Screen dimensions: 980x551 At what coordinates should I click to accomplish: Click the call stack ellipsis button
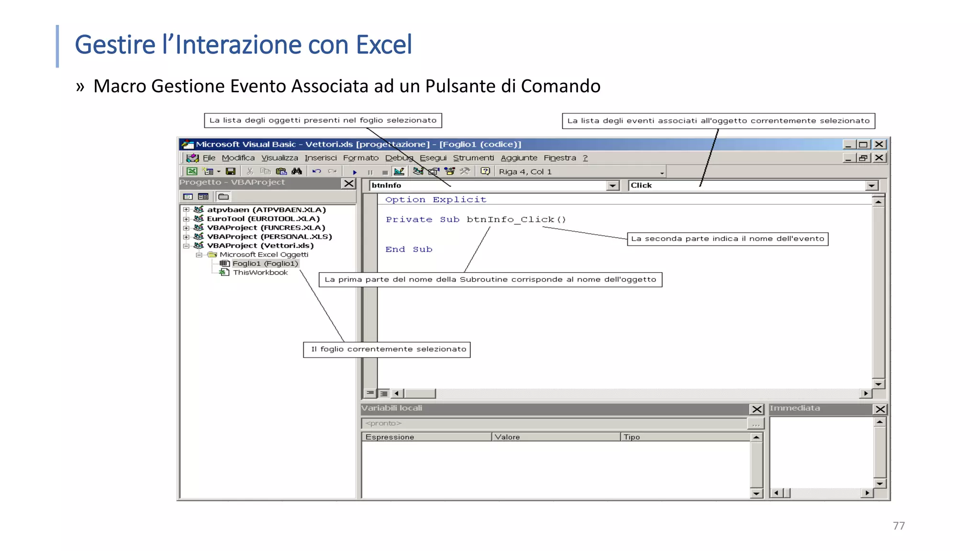756,424
